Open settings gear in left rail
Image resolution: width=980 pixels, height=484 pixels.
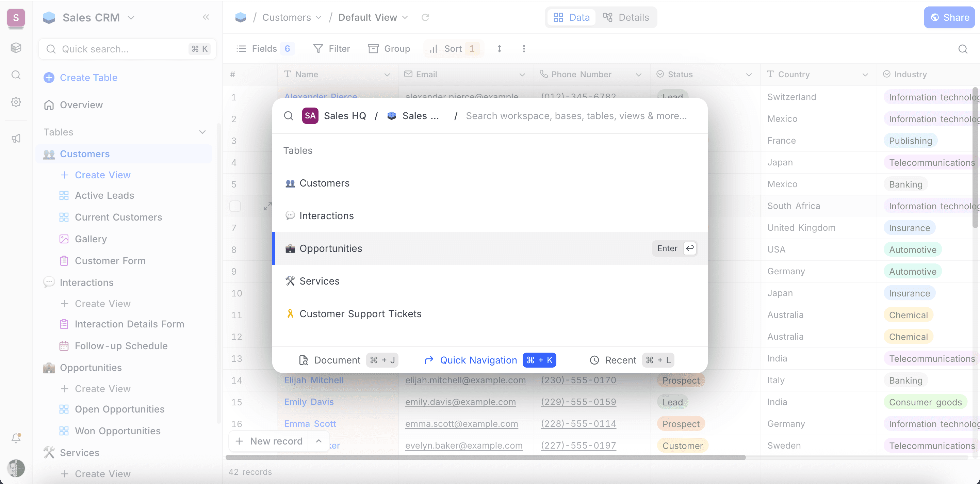point(16,102)
